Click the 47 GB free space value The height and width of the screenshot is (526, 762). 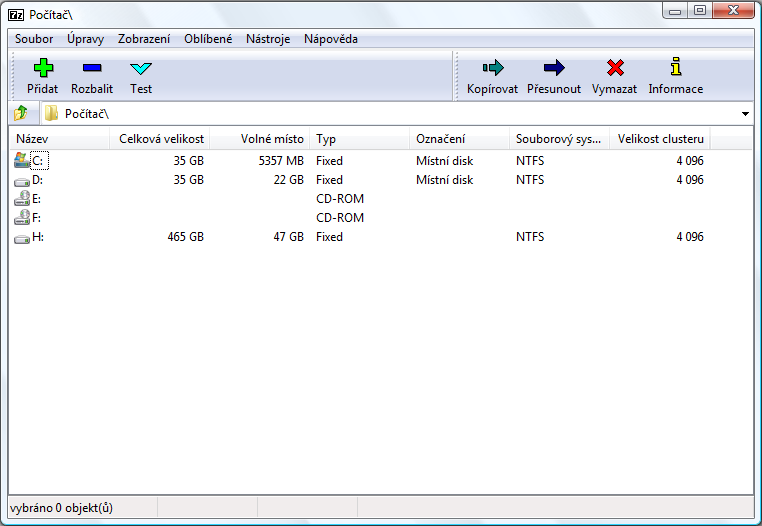(x=289, y=237)
